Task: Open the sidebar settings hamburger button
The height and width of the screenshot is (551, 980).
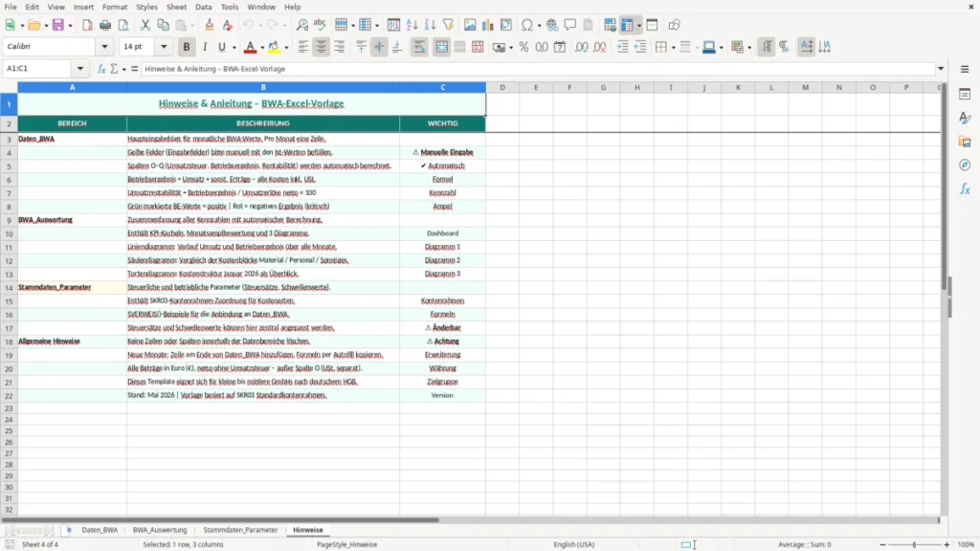Action: click(x=965, y=69)
